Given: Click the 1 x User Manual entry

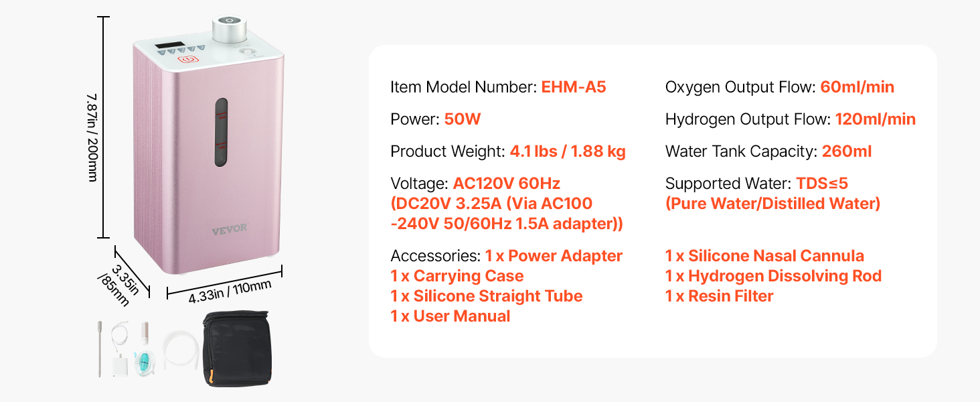Looking at the screenshot, I should (x=451, y=316).
